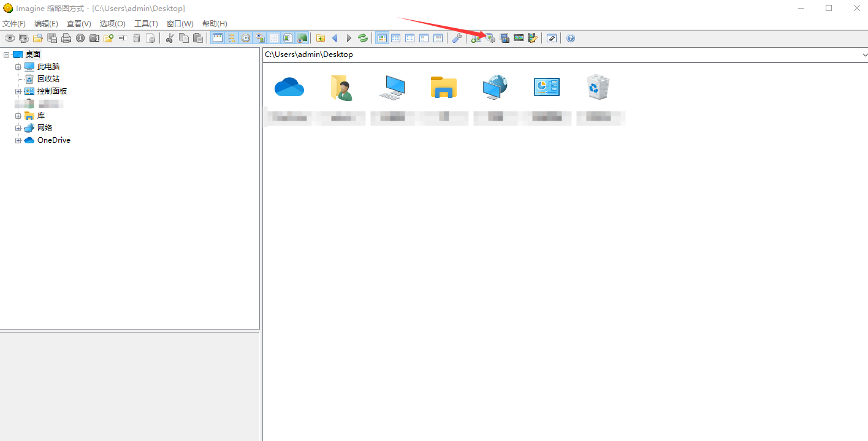Image resolution: width=868 pixels, height=441 pixels.
Task: Switch to colored thumbnails view mode
Action: [x=382, y=38]
